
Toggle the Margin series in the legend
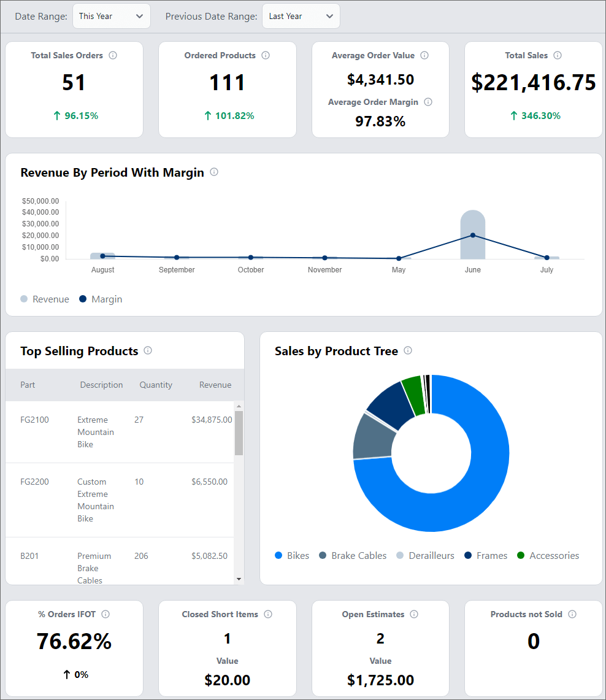pos(100,299)
